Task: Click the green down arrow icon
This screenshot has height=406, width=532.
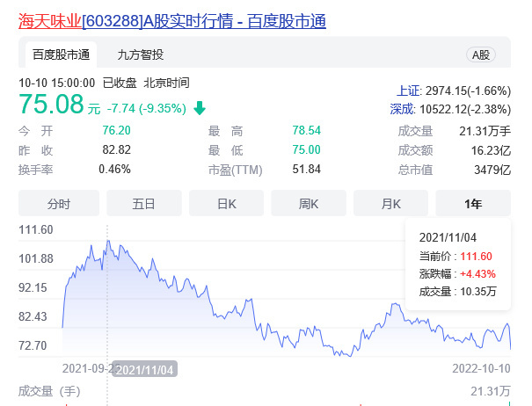Action: [x=200, y=108]
